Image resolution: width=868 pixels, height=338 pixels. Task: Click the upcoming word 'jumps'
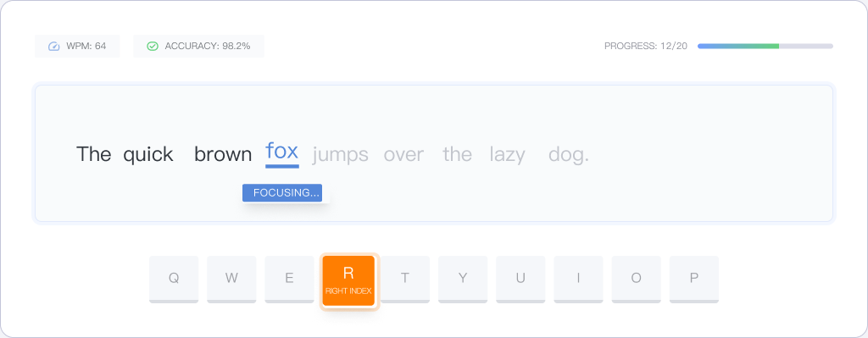click(x=341, y=155)
